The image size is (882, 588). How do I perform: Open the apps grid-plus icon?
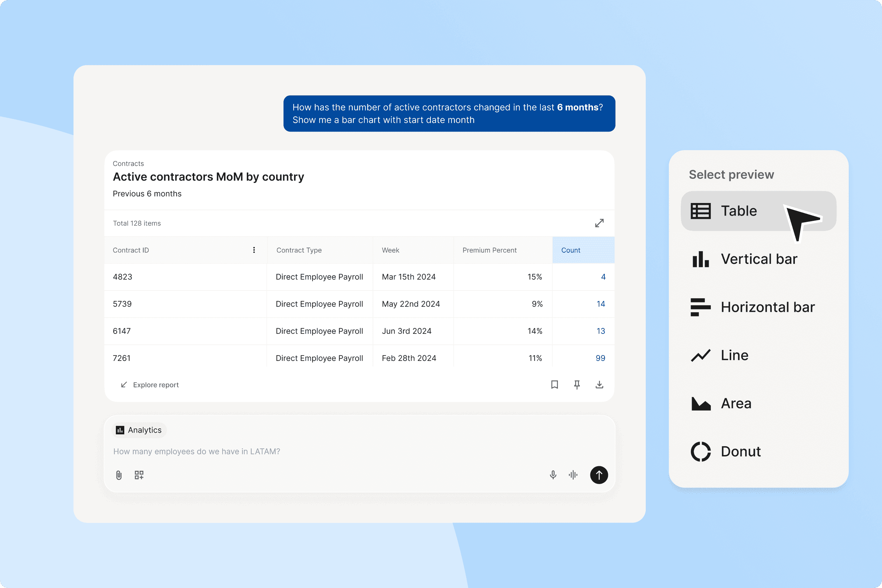(139, 475)
